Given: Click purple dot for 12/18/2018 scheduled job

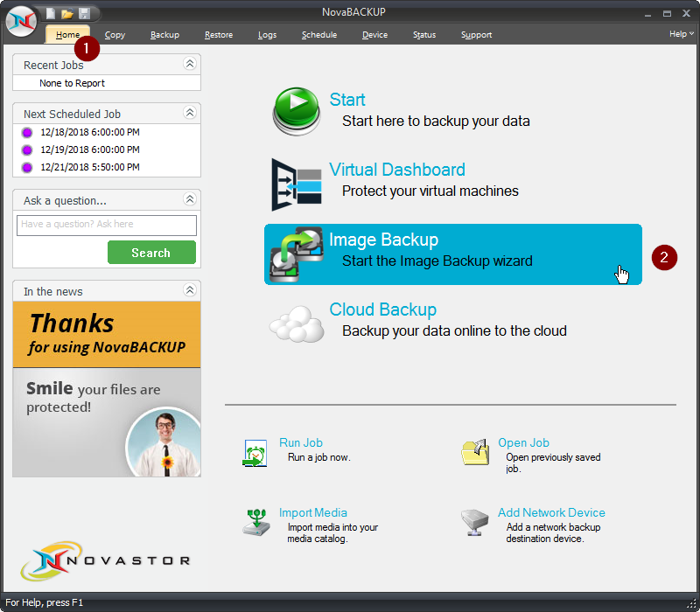Looking at the screenshot, I should [27, 133].
